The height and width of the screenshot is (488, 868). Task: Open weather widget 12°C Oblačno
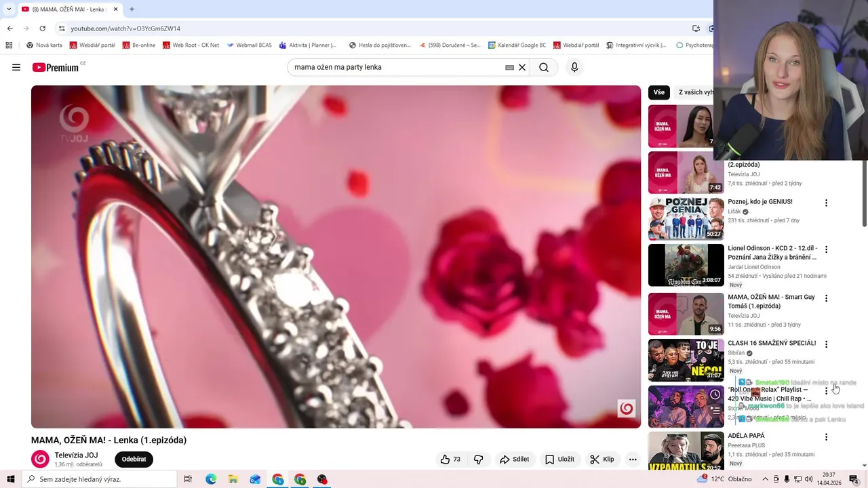click(724, 479)
